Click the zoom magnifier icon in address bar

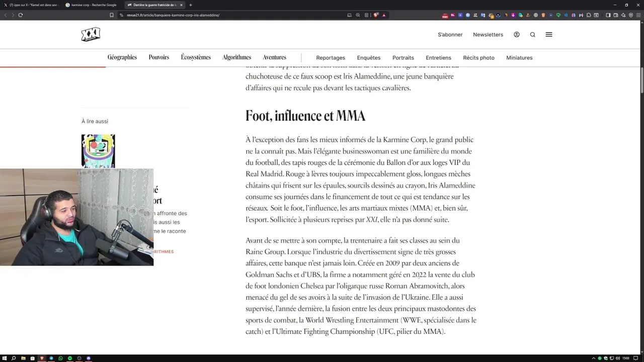coord(358,15)
